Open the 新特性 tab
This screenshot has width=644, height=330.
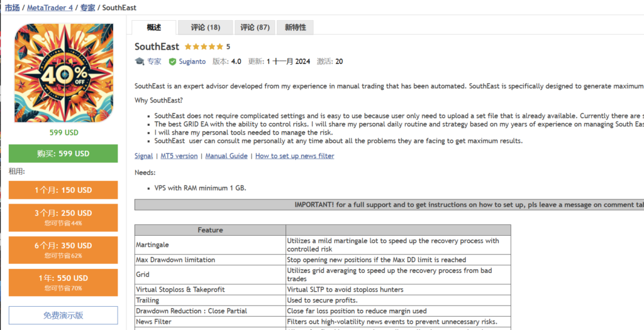pos(295,28)
